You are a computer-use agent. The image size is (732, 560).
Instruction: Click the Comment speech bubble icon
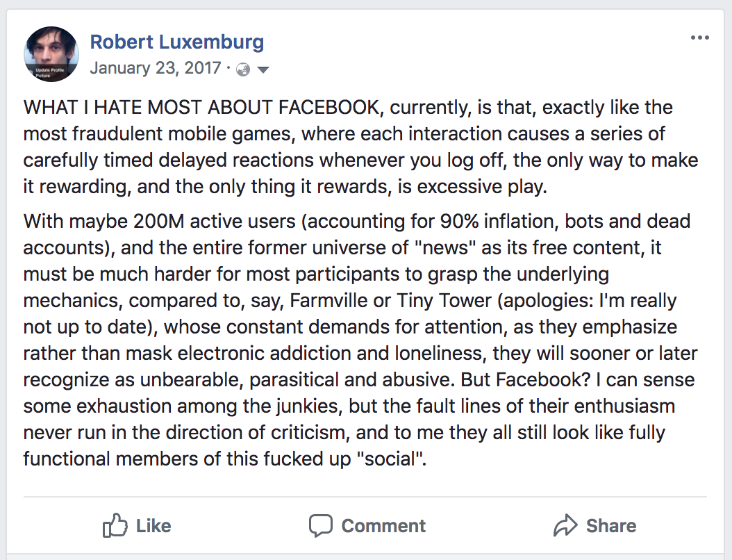click(x=320, y=526)
